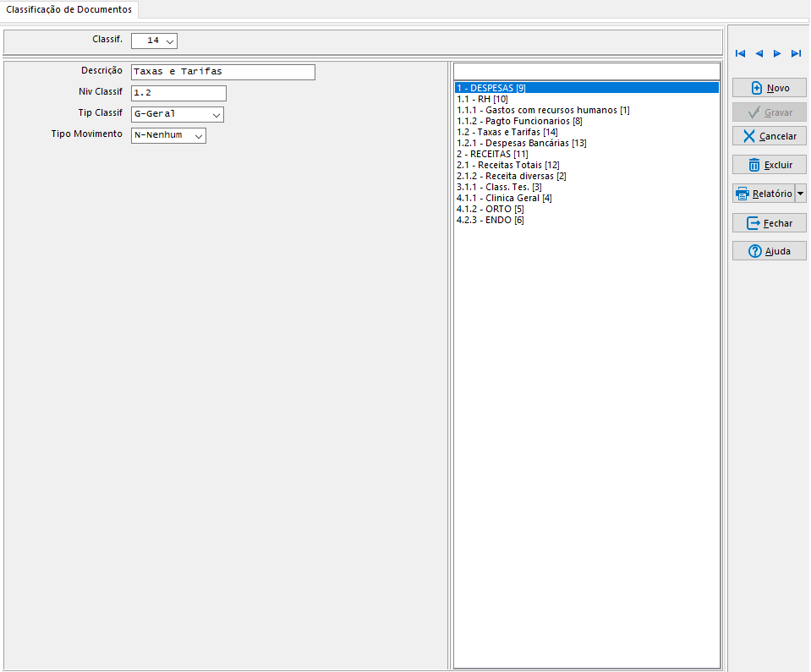Expand the Relatório dropdown arrow
This screenshot has width=811, height=672.
(801, 194)
